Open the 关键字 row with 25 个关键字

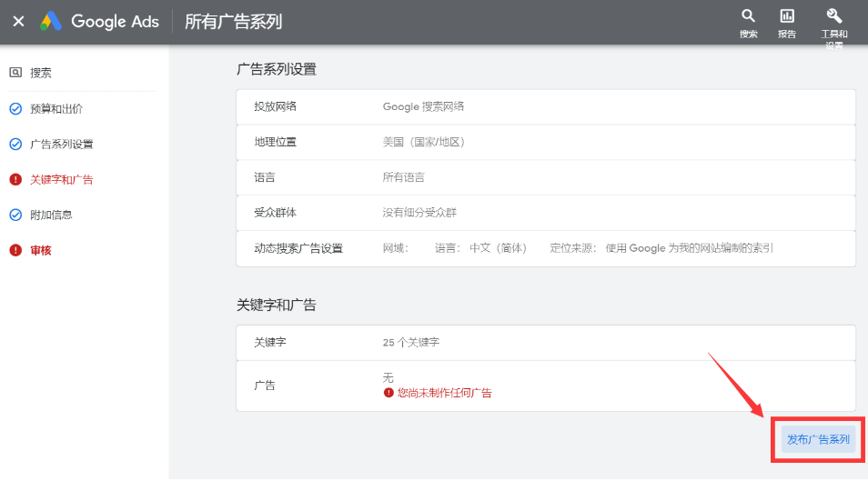tap(545, 343)
